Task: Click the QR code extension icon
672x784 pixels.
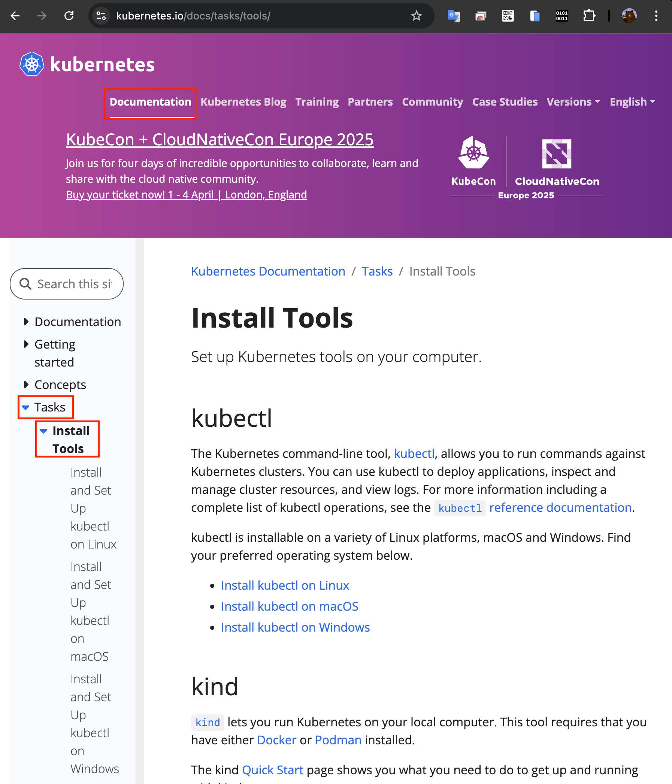Action: pyautogui.click(x=508, y=16)
